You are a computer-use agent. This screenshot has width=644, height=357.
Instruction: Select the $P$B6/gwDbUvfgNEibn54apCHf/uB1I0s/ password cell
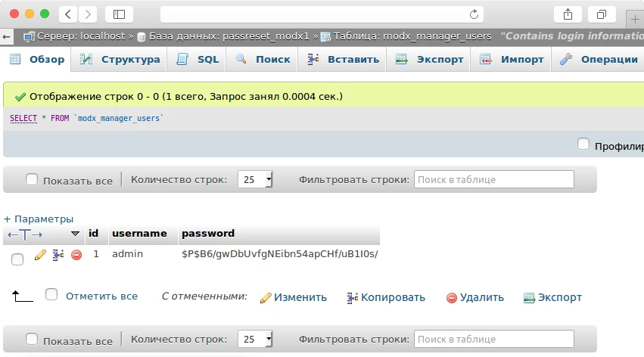coord(280,254)
